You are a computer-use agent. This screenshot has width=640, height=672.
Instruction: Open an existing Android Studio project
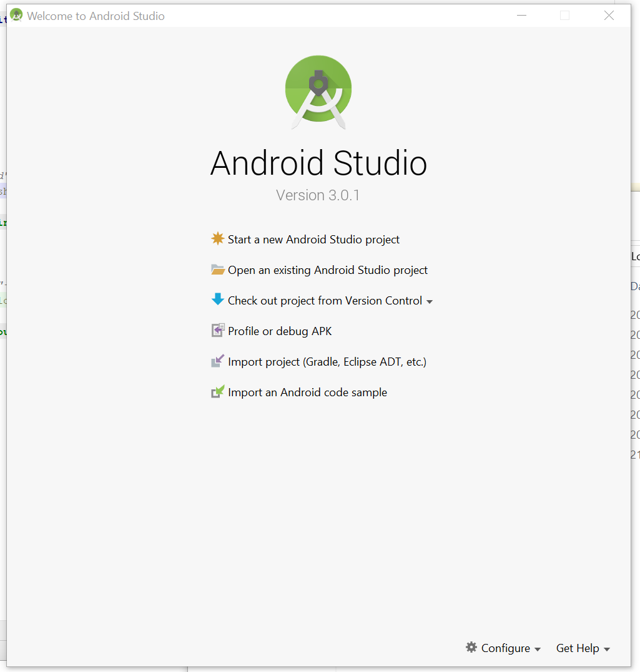point(328,270)
